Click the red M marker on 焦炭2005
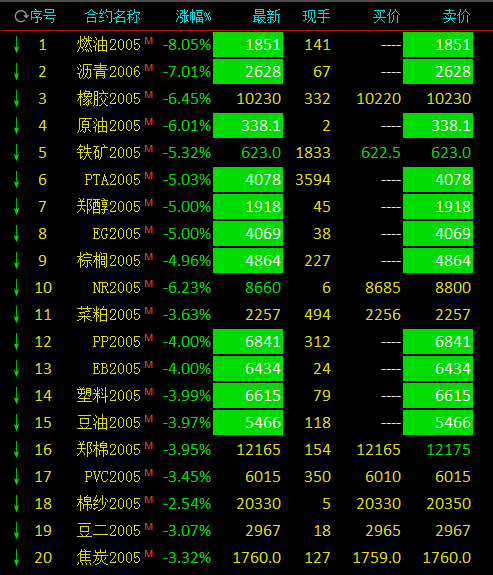The width and height of the screenshot is (493, 575). pyautogui.click(x=149, y=553)
